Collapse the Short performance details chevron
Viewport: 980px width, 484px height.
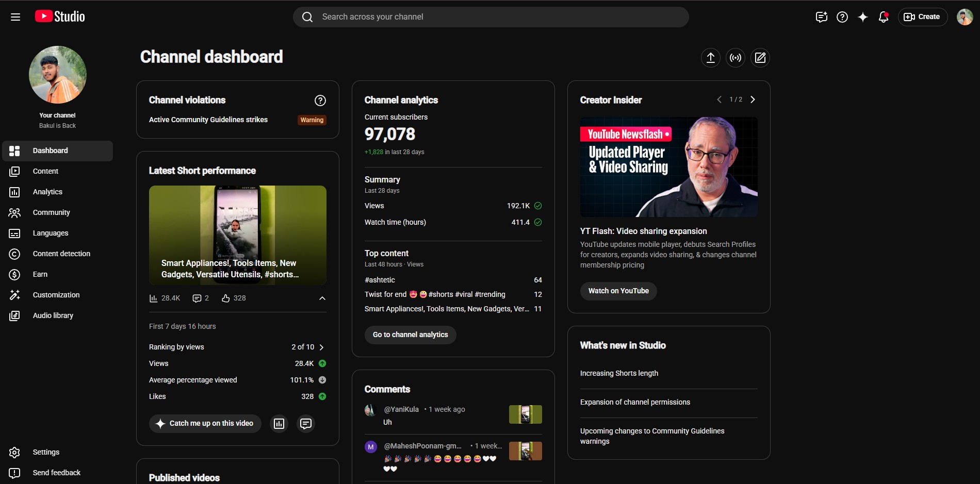tap(322, 298)
